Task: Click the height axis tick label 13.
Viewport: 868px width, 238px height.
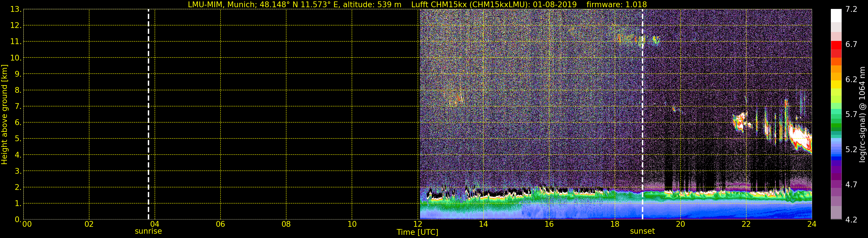Action: click(16, 9)
